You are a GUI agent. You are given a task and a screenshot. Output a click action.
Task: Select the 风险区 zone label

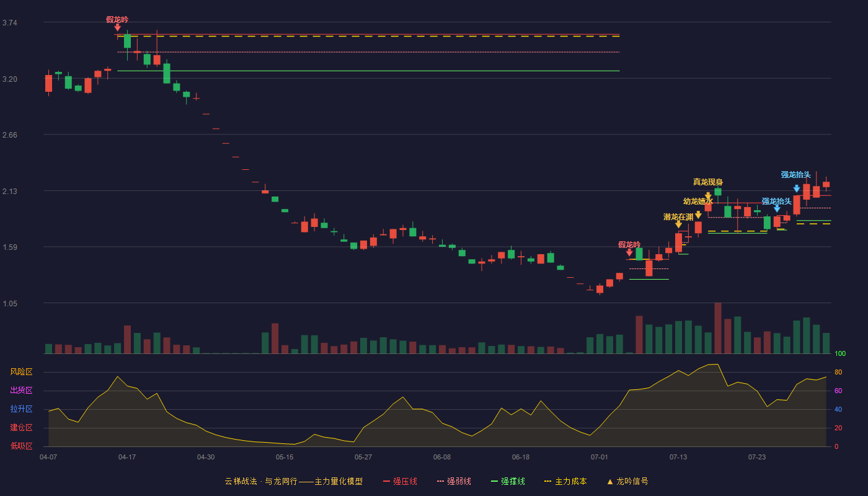click(21, 372)
